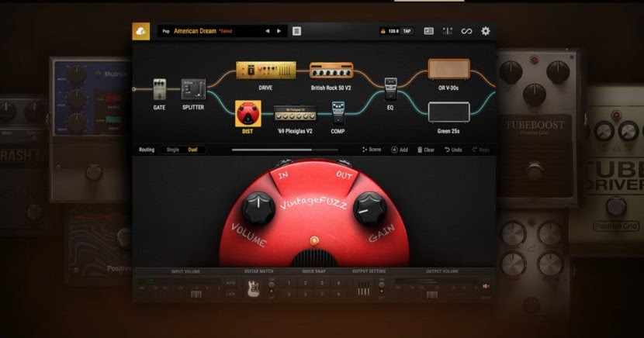The height and width of the screenshot is (338, 644).
Task: Select Quick Snap slot 8
Action: point(338,294)
